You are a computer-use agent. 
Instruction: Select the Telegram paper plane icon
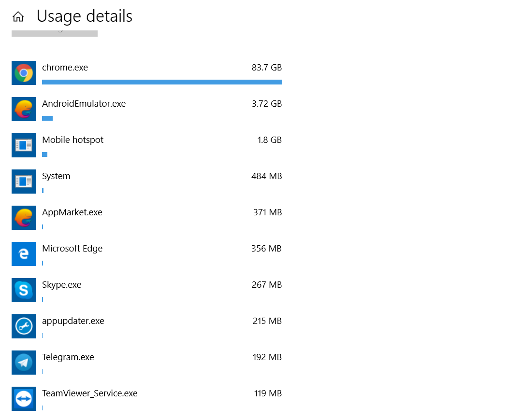24,363
